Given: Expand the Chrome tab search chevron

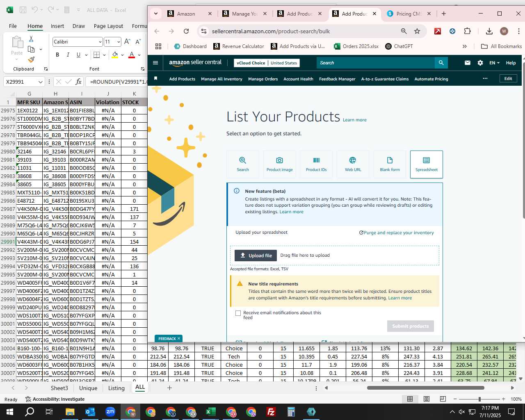Looking at the screenshot, I should click(x=156, y=14).
